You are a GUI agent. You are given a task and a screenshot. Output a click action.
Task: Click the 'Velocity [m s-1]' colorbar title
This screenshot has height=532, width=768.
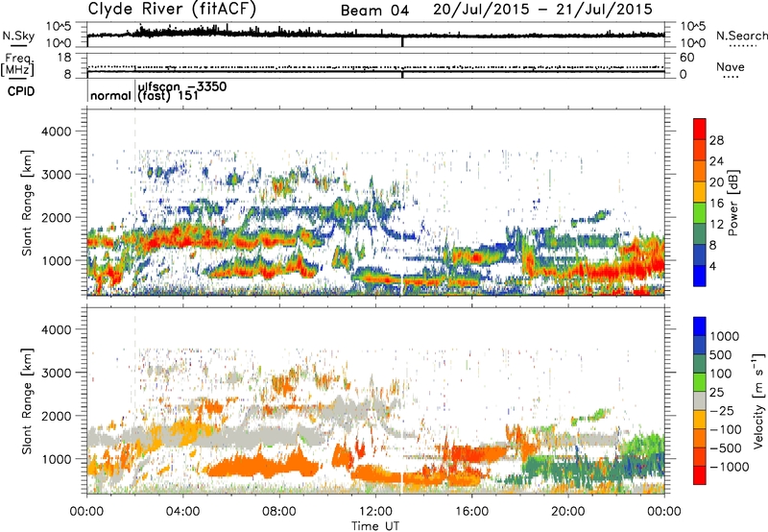(758, 400)
